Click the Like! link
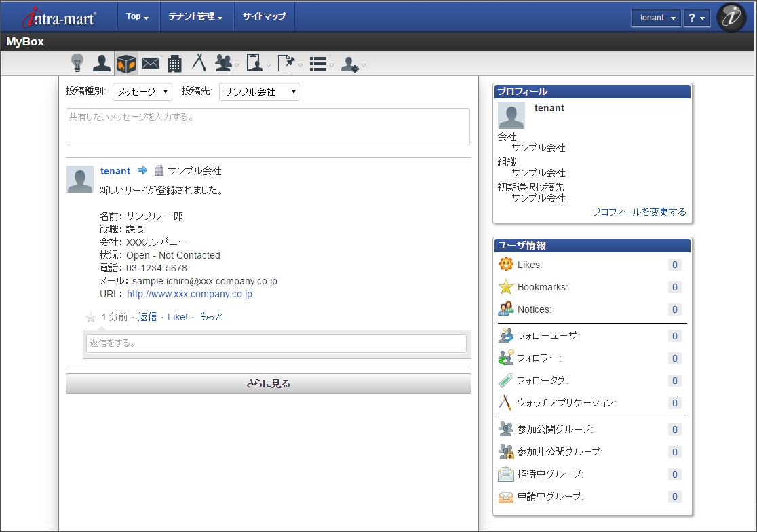 pyautogui.click(x=178, y=317)
